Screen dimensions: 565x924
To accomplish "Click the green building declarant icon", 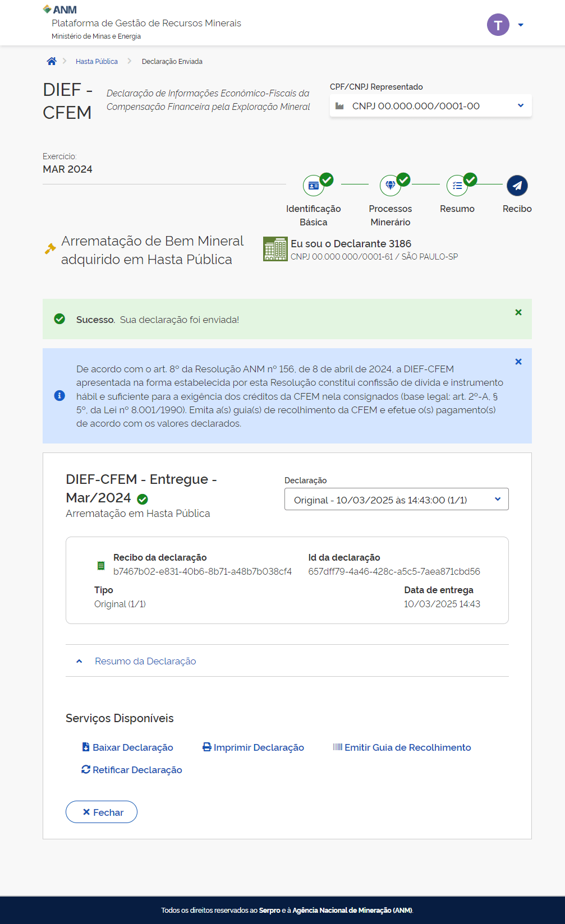I will coord(275,249).
